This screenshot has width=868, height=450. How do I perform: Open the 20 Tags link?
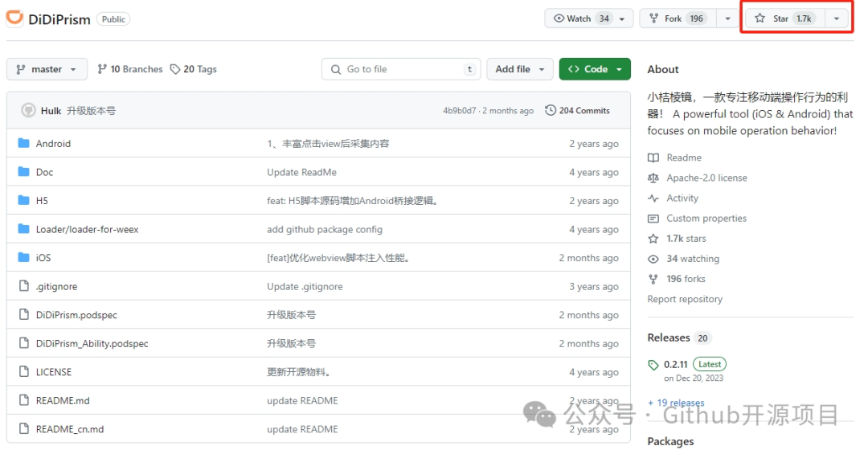pyautogui.click(x=193, y=69)
